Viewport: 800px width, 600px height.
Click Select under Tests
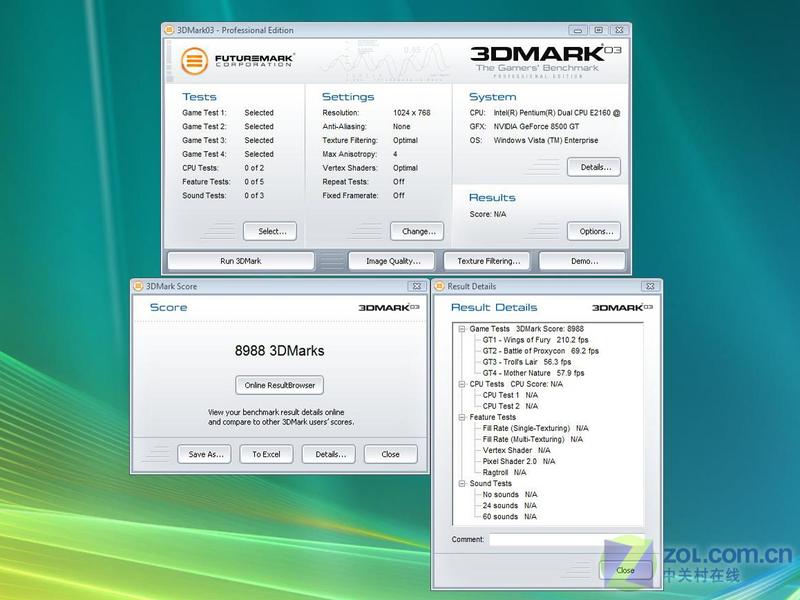(270, 231)
